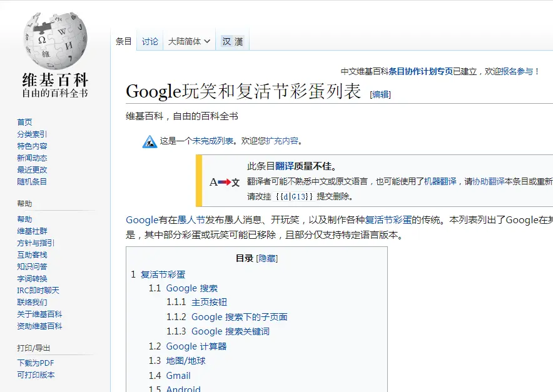553x392 pixels.
Task: Open 随机条目 in sidebar
Action: [x=32, y=181]
